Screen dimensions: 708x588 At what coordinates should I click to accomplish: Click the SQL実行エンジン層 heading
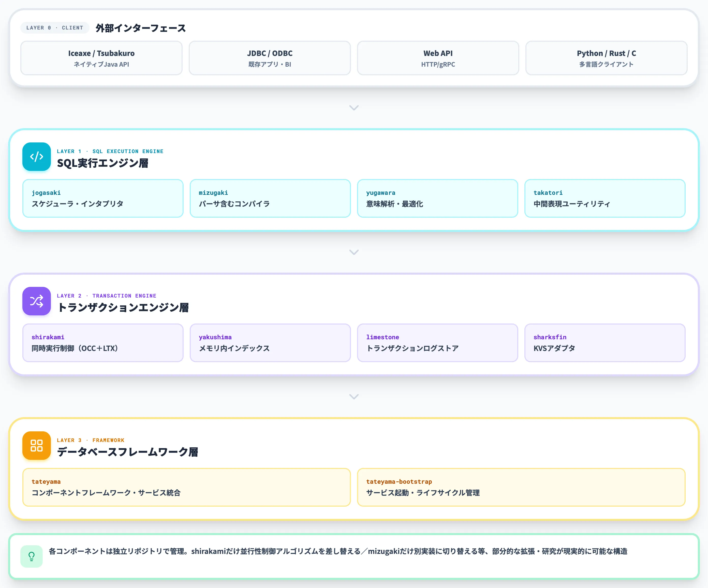click(x=102, y=163)
